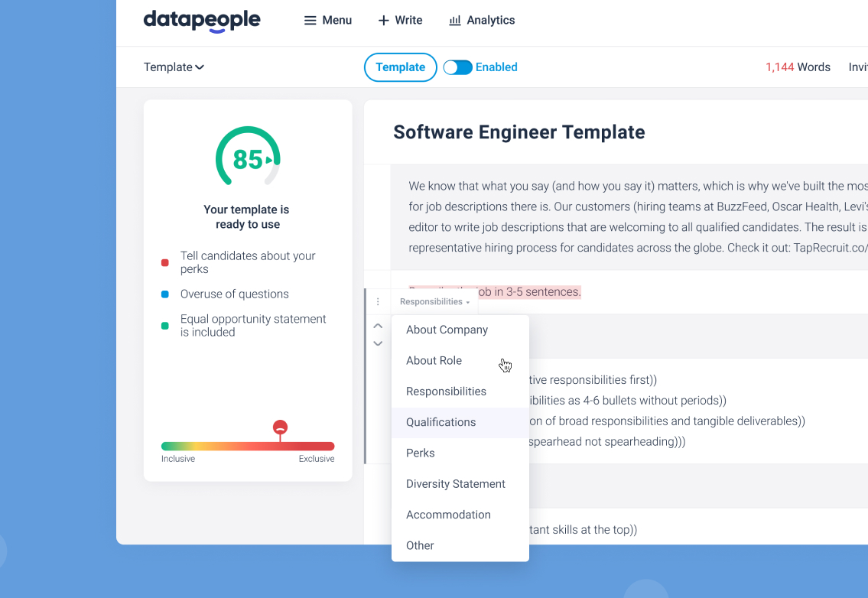
Task: Open the Analytics bar-chart icon
Action: (x=454, y=20)
